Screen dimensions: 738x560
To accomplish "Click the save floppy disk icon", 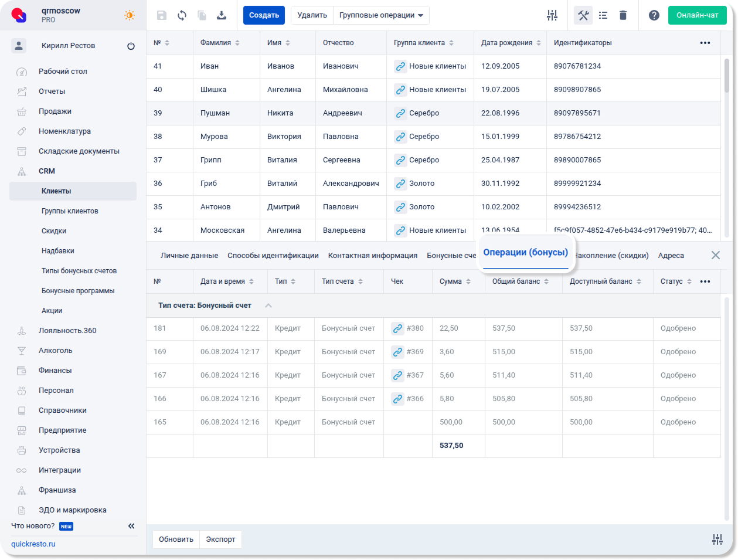I will [162, 15].
